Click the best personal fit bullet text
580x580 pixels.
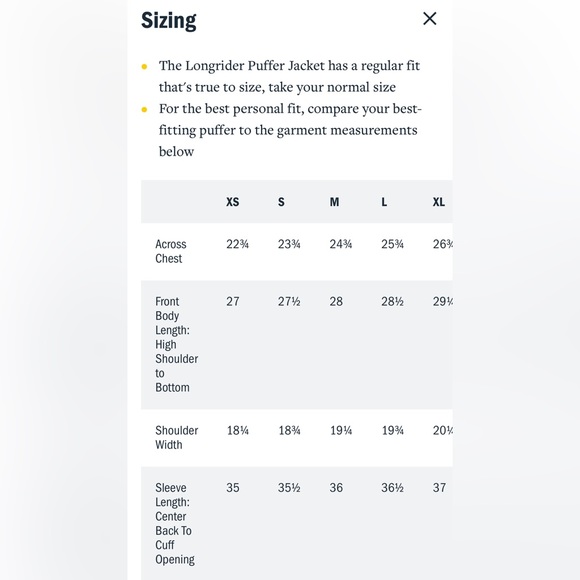290,130
